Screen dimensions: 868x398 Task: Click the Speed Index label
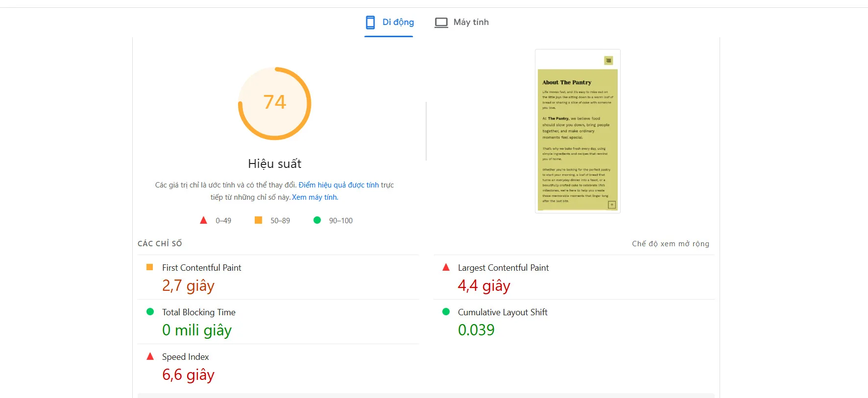click(x=185, y=357)
